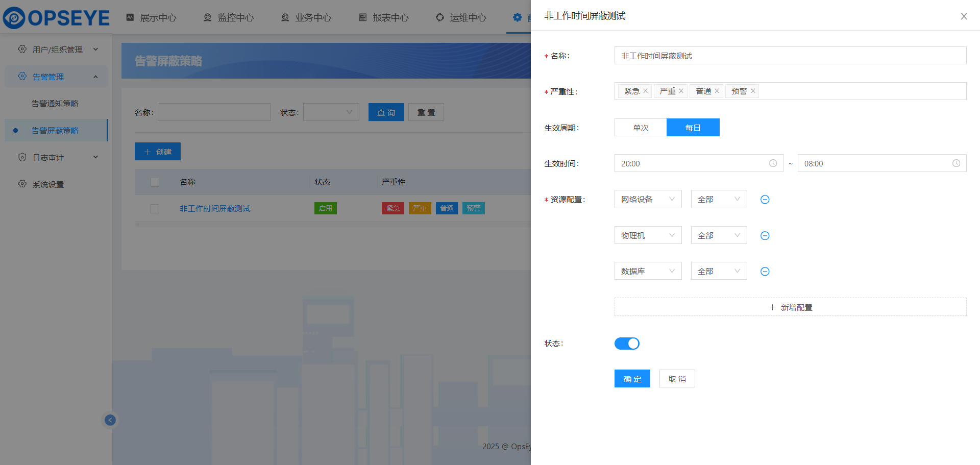The width and height of the screenshot is (980, 465).
Task: Click 新增配置 to add resource
Action: coord(790,307)
